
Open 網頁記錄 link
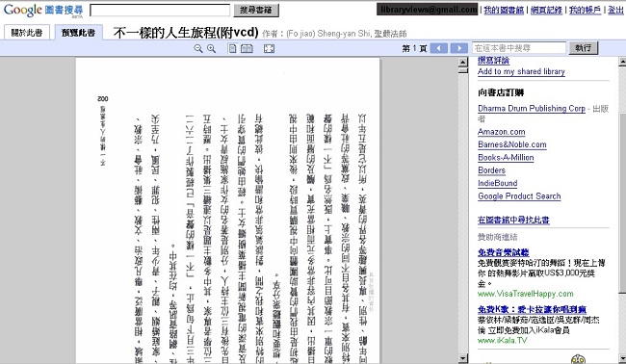[x=546, y=10]
